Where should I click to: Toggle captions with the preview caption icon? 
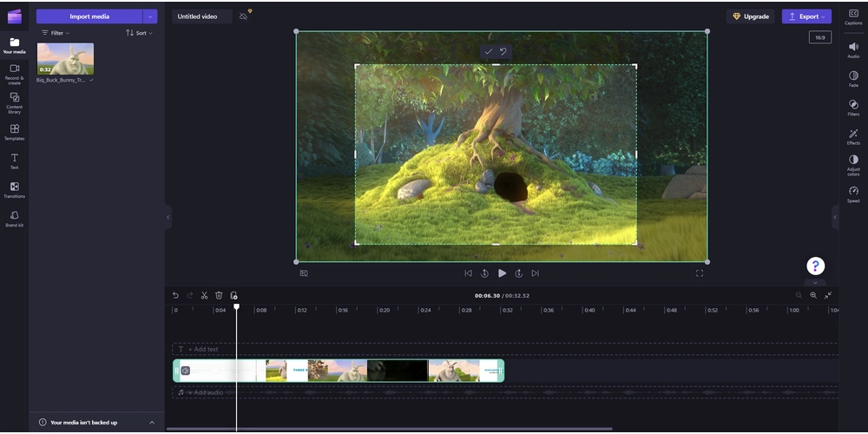tap(304, 273)
